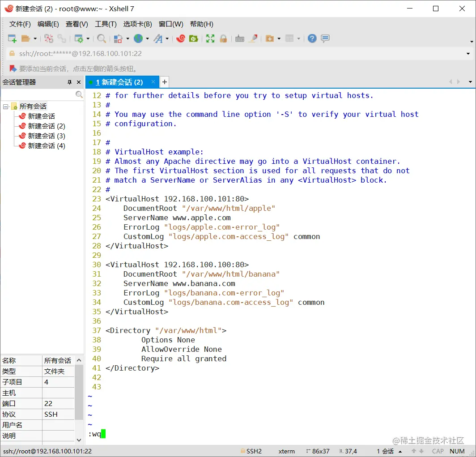Close the '1 新建会话 (2)' tab
Image resolution: width=476 pixels, height=457 pixels.
coord(153,81)
